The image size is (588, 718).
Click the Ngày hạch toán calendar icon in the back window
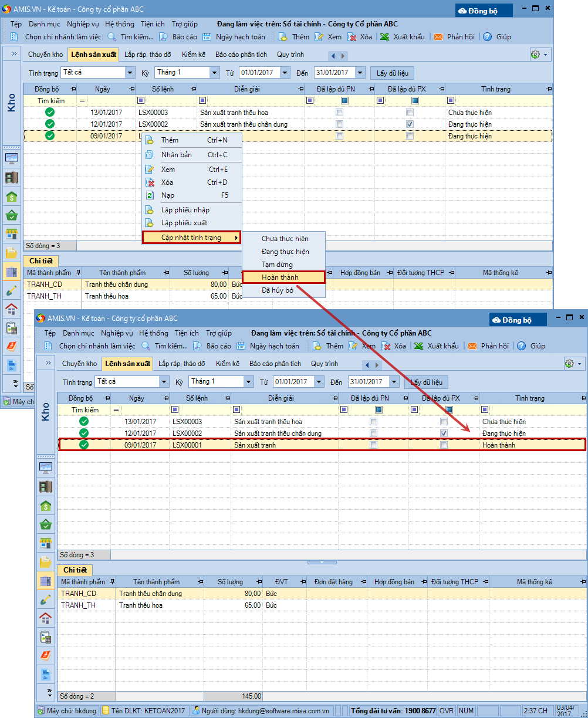[207, 37]
